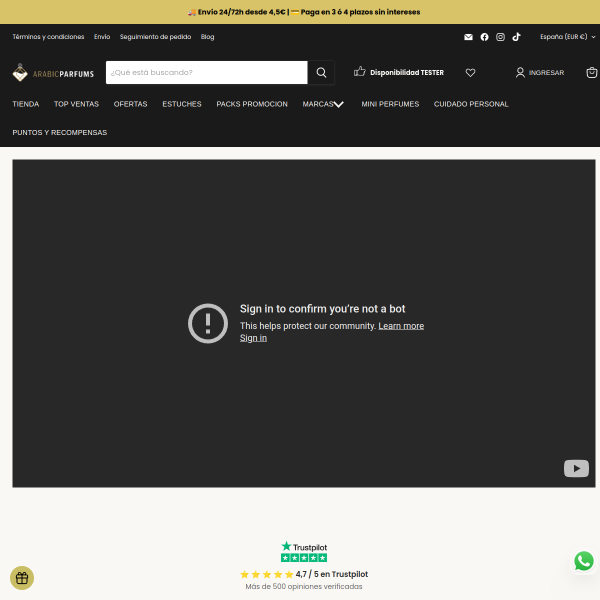This screenshot has height=600, width=600.
Task: Open the OFERTAS section
Action: coord(130,104)
